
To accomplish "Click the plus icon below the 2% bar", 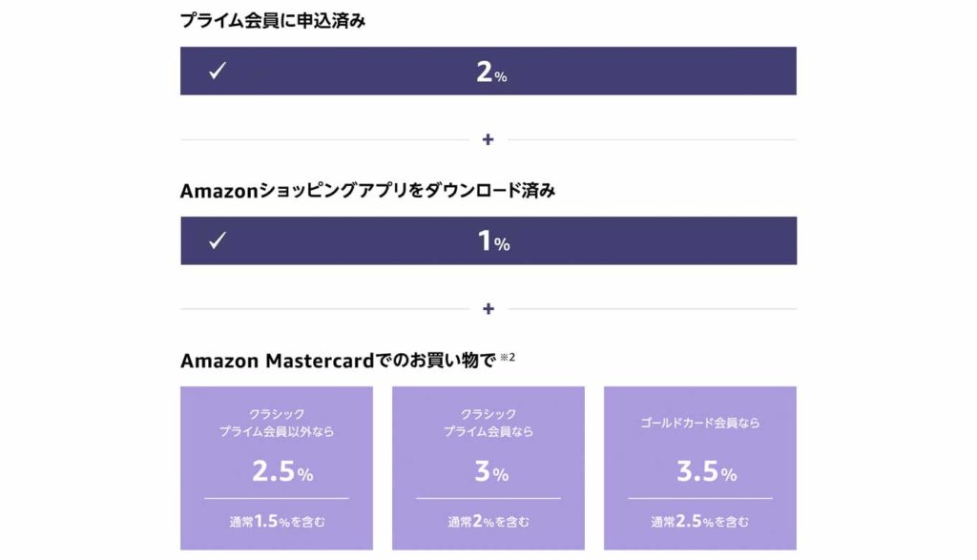I will click(x=488, y=139).
